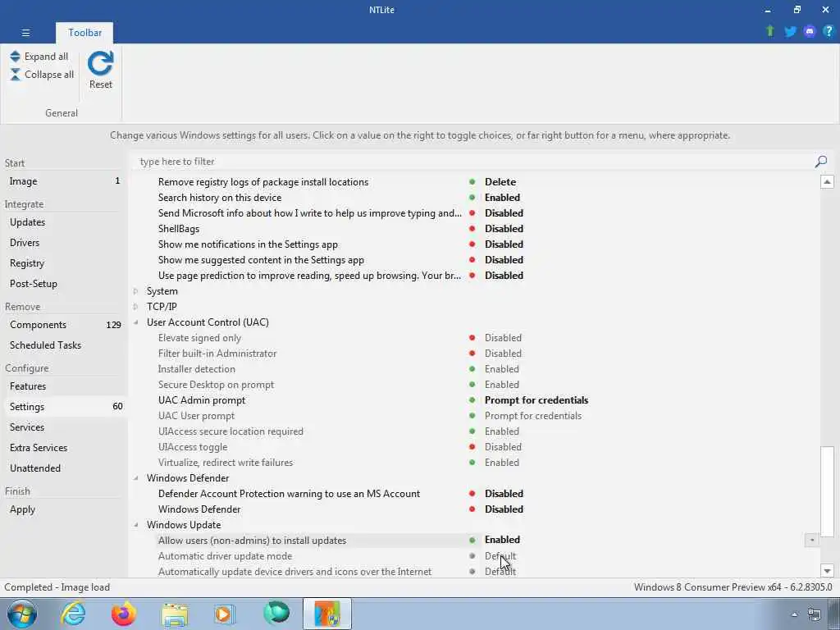Select UAC User prompt row
The width and height of the screenshot is (840, 630).
(474, 416)
